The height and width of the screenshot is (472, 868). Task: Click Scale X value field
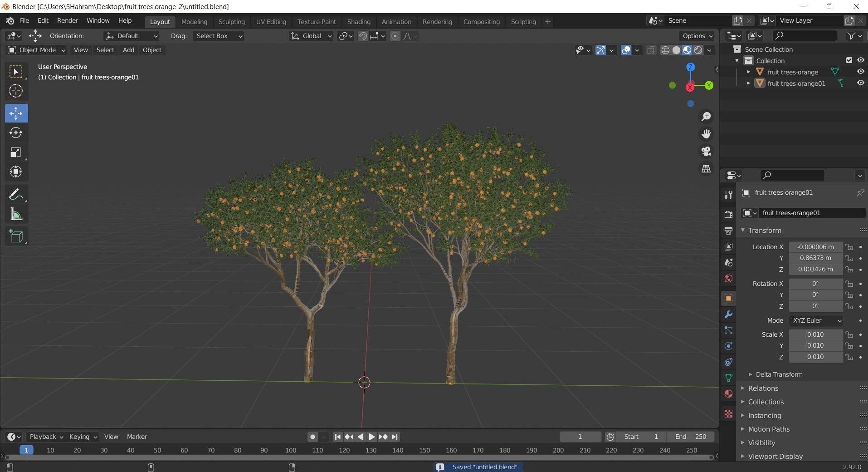pyautogui.click(x=816, y=334)
